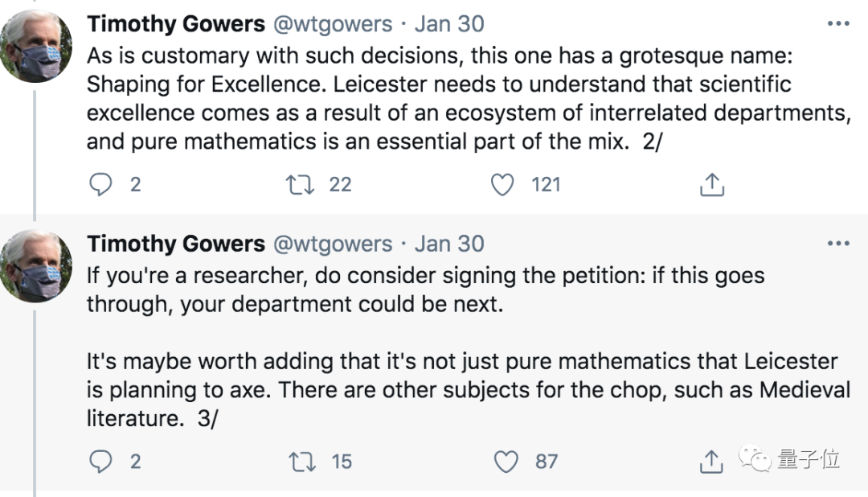Open the second tweet's Jan 30 timestamp
Viewport: 868px width, 497px height.
[449, 244]
